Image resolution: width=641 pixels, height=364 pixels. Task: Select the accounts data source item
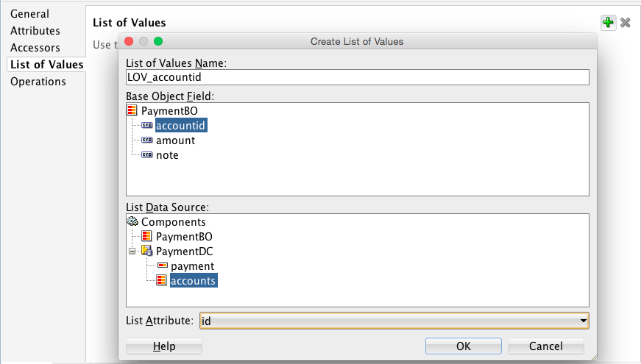point(193,280)
